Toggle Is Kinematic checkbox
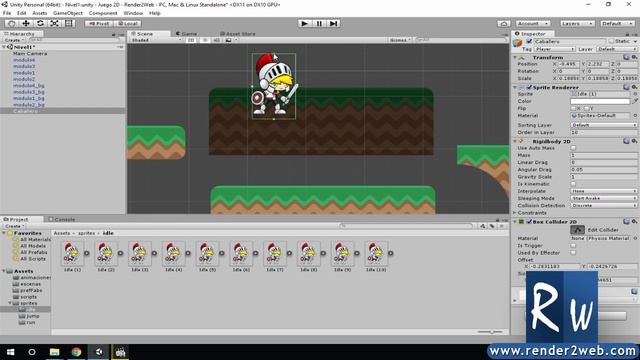This screenshot has width=640, height=360. tap(573, 184)
